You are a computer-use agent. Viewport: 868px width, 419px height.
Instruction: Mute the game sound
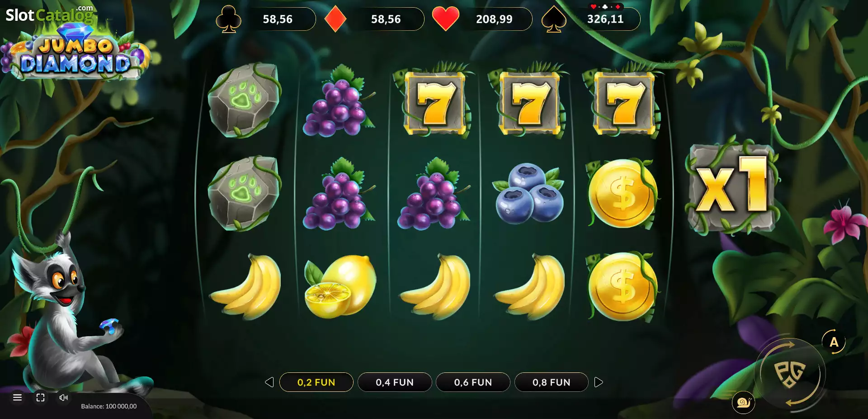(x=64, y=397)
